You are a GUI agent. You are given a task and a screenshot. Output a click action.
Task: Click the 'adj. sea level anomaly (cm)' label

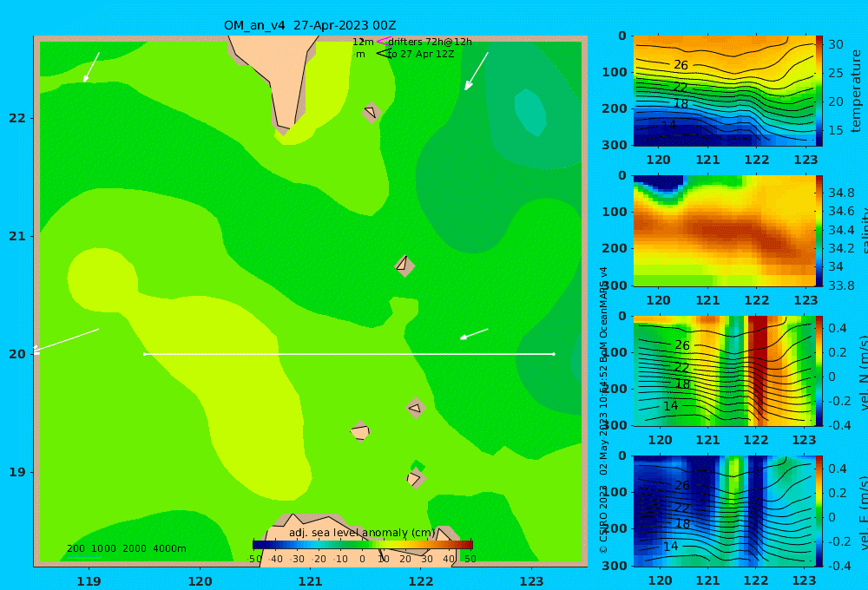click(x=362, y=533)
